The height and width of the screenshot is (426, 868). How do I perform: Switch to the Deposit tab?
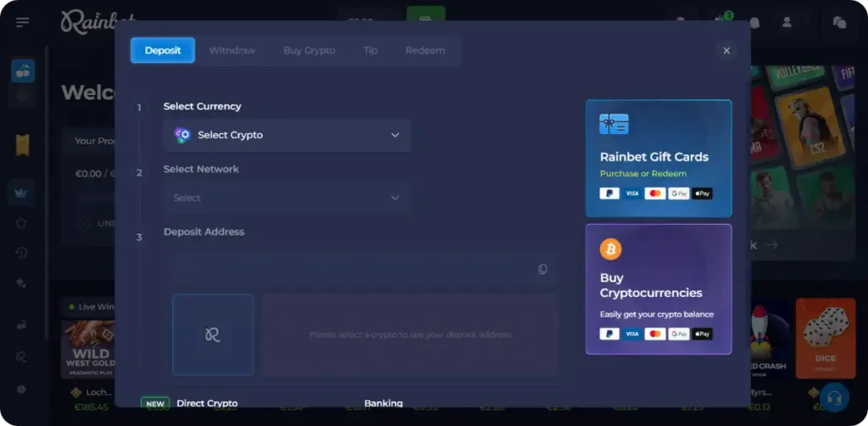163,50
